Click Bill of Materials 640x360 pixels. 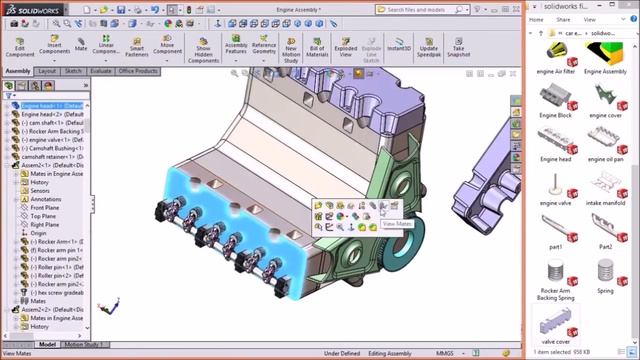coord(317,47)
